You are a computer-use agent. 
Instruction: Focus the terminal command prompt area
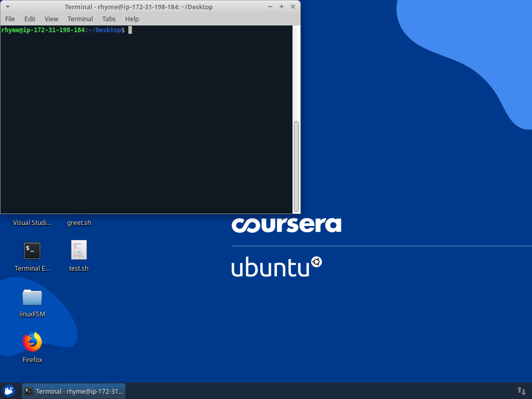click(x=146, y=119)
